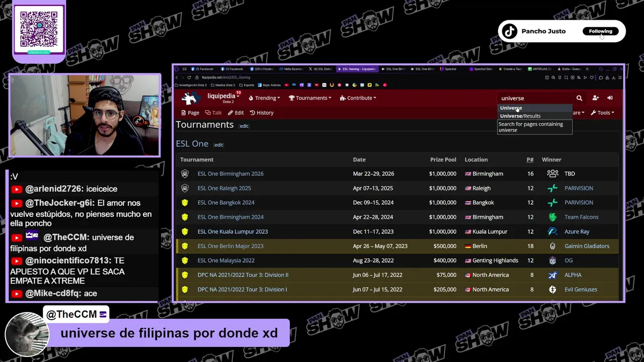Click Team Falcons winner link
Image resolution: width=644 pixels, height=362 pixels.
581,217
